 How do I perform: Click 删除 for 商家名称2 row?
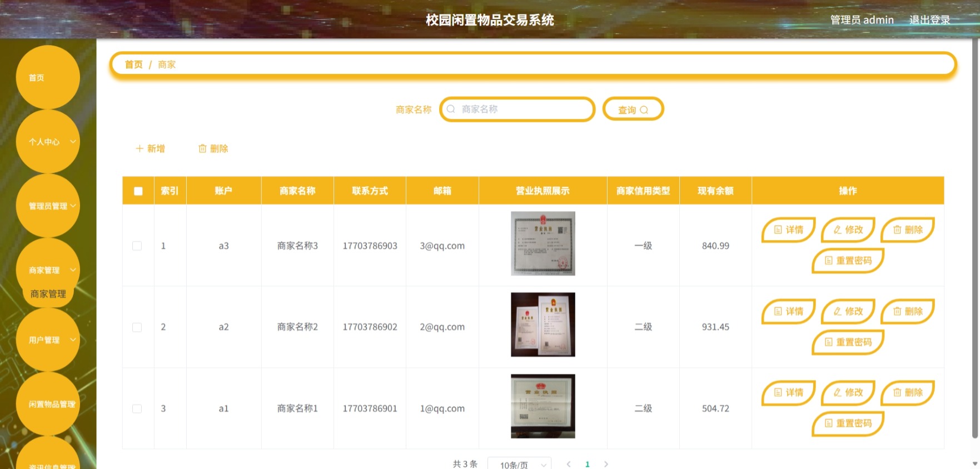[908, 311]
